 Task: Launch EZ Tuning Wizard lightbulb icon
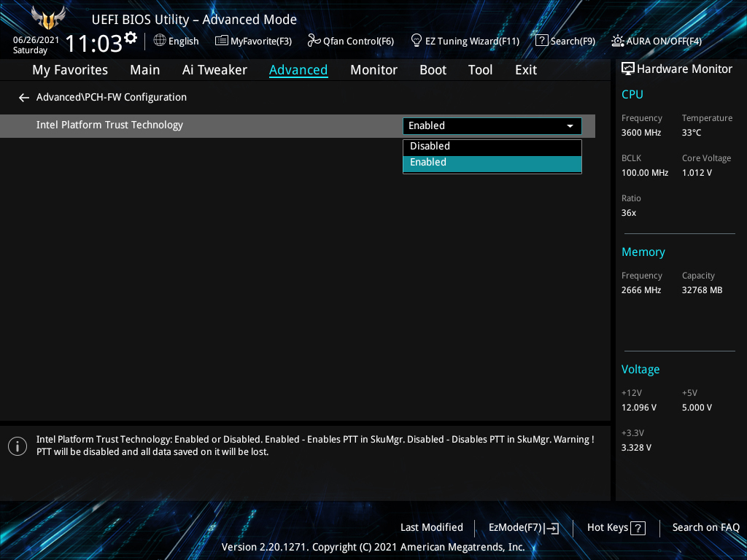(417, 41)
